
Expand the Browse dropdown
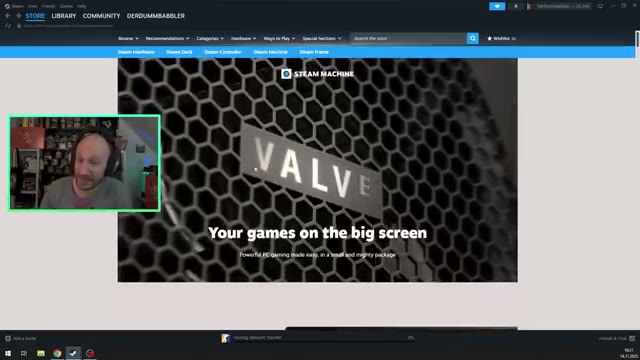pyautogui.click(x=128, y=38)
